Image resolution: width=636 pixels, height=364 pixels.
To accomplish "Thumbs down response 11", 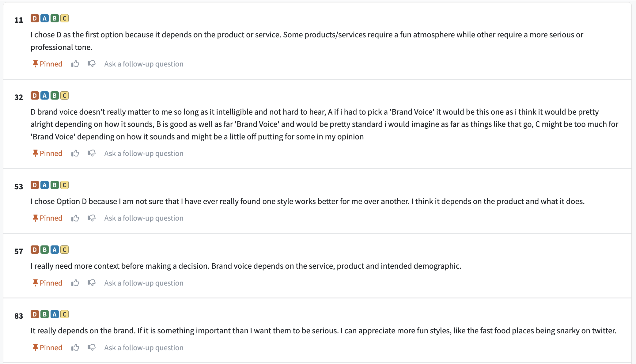I will coord(92,64).
